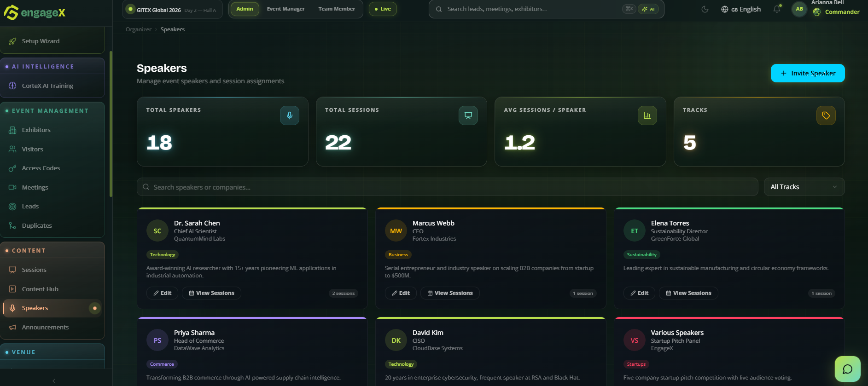Click the Technology tag on David Kim's card
This screenshot has width=868, height=386.
point(401,364)
